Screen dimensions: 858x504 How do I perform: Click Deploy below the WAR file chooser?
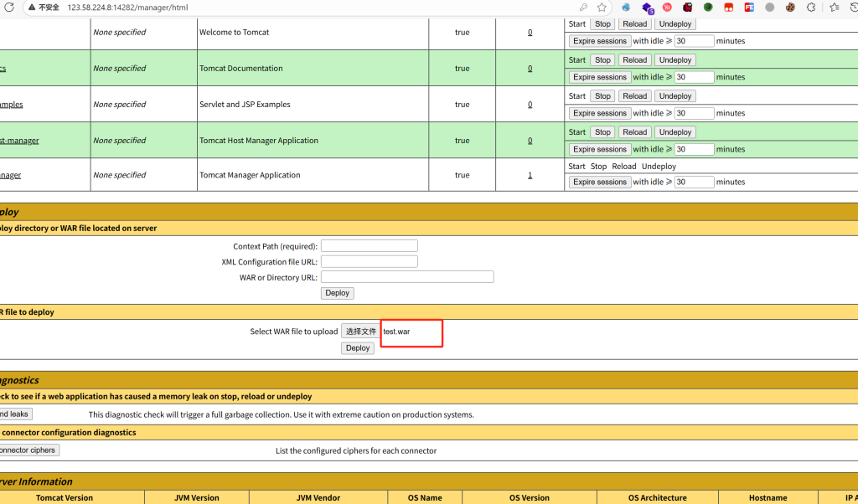pos(358,348)
